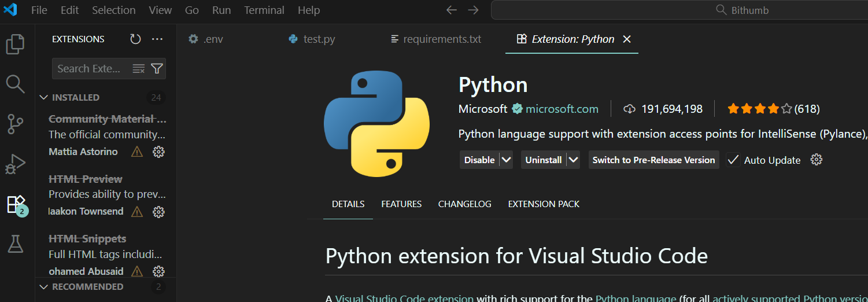Open the File menu
The image size is (868, 302).
coord(39,10)
